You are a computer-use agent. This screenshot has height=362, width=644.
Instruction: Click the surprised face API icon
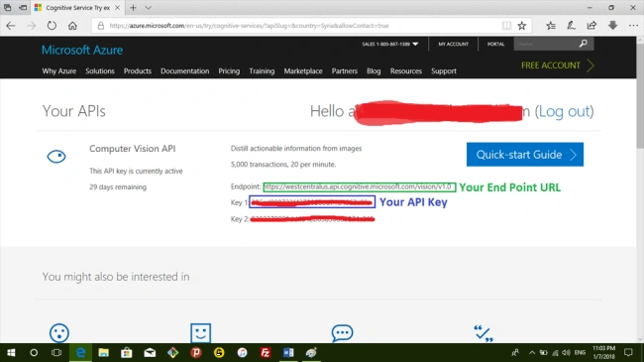pyautogui.click(x=59, y=333)
